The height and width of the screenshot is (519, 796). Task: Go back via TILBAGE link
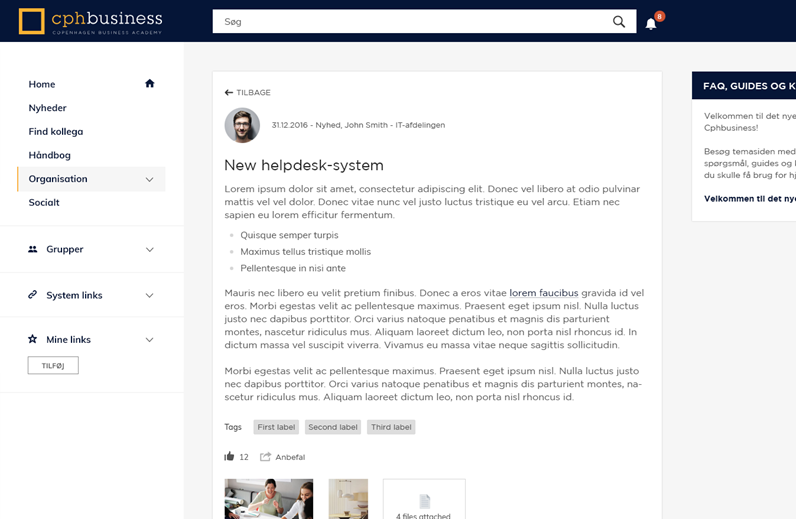(253, 92)
